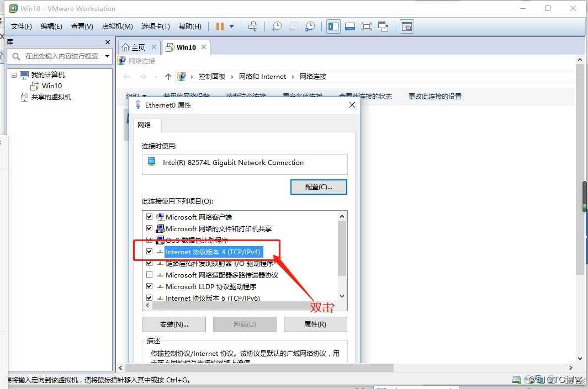Toggle Microsoft 网络客户端 checkbox
588x389 pixels.
pos(149,217)
